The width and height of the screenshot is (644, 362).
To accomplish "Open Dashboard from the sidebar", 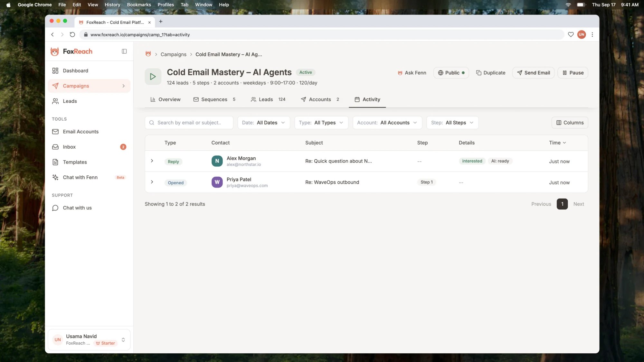I will (x=89, y=71).
